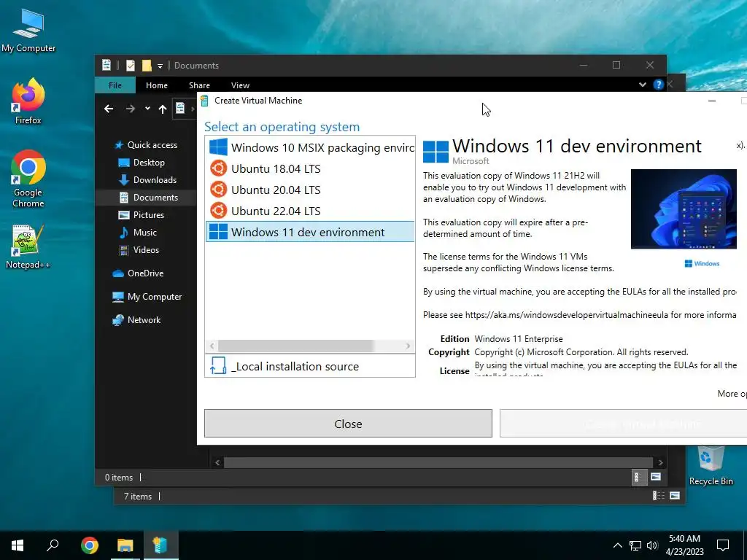Open File Explorer help icon
This screenshot has width=747, height=560.
point(659,85)
